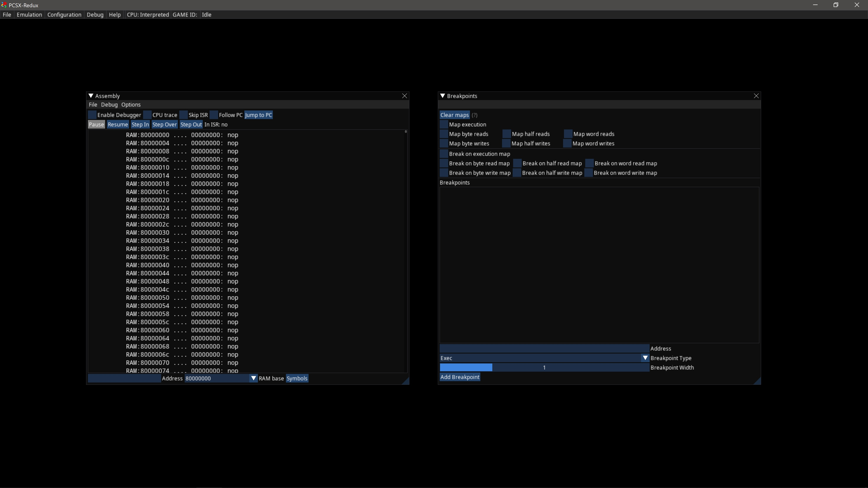
Task: Toggle Skip ISR option
Action: [184, 115]
